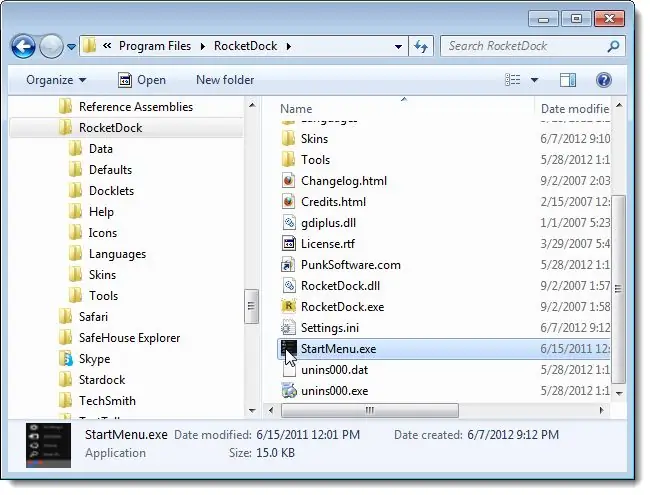650x495 pixels.
Task: Select the Docklets folder in tree
Action: 110,191
